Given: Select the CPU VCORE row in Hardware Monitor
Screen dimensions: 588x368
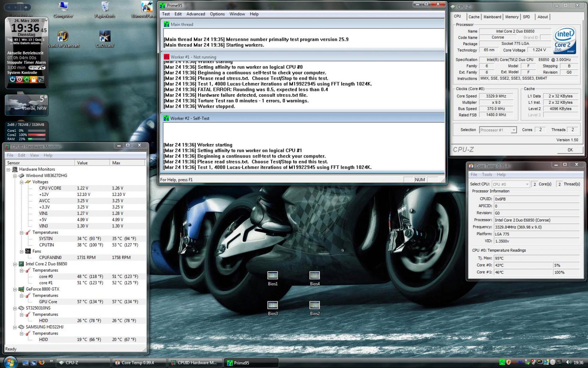Looking at the screenshot, I should pos(92,188).
